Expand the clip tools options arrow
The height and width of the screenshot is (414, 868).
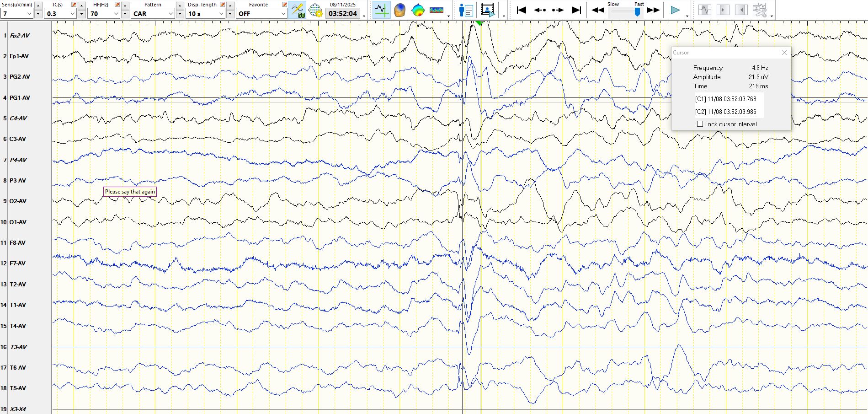772,16
